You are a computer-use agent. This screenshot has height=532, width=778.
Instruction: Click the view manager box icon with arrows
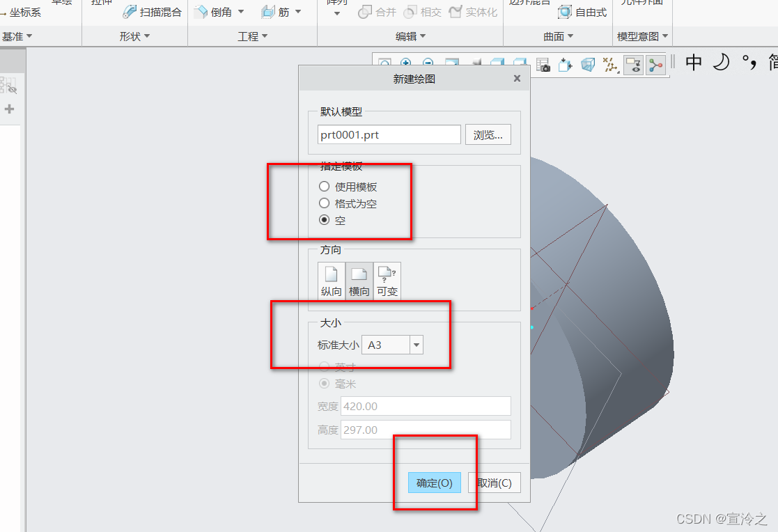pos(565,65)
